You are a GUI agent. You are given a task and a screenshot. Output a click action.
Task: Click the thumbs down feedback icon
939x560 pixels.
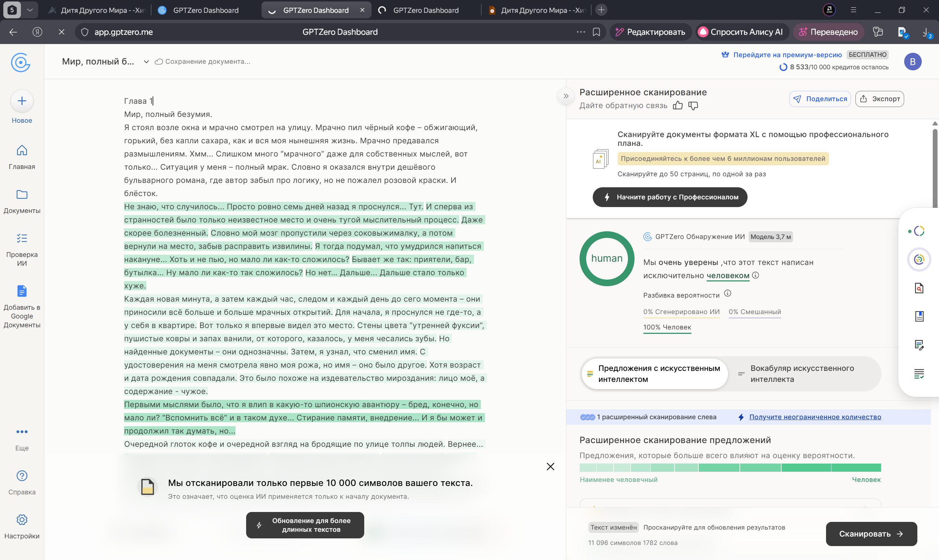click(693, 106)
